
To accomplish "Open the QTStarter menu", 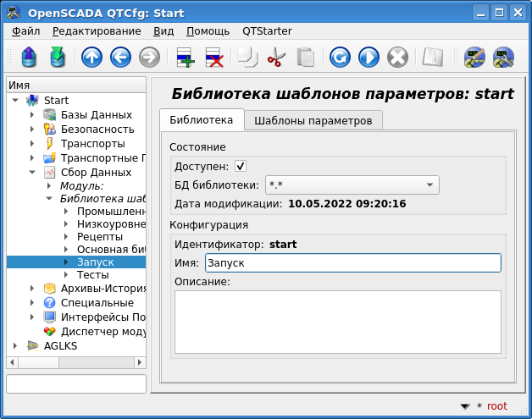I will point(267,31).
